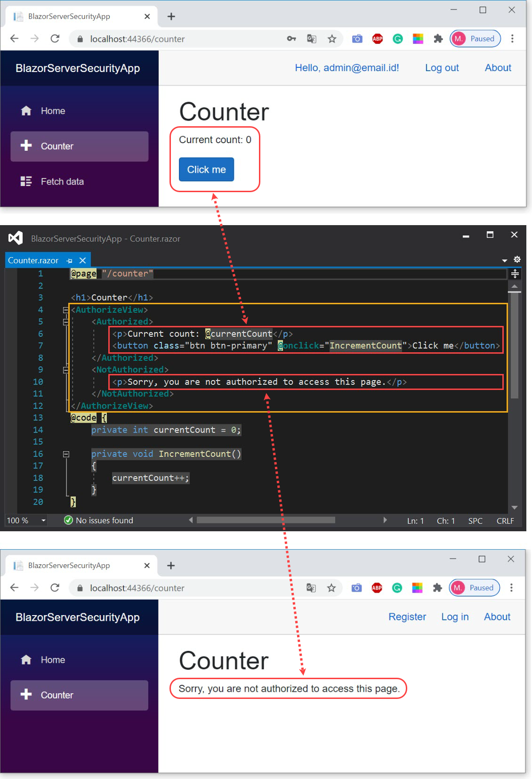Screen dimensions: 532x779
Task: Open new tab in bottom browser
Action: point(171,566)
